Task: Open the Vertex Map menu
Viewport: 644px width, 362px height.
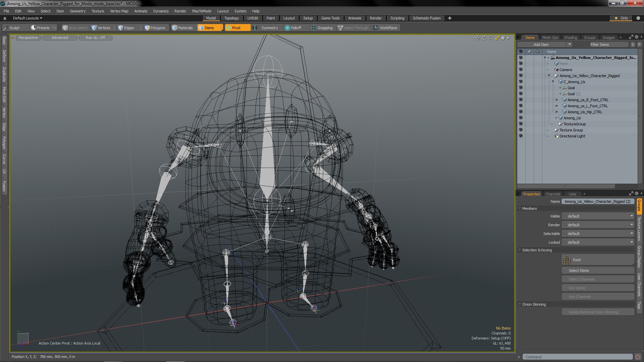Action: (119, 11)
